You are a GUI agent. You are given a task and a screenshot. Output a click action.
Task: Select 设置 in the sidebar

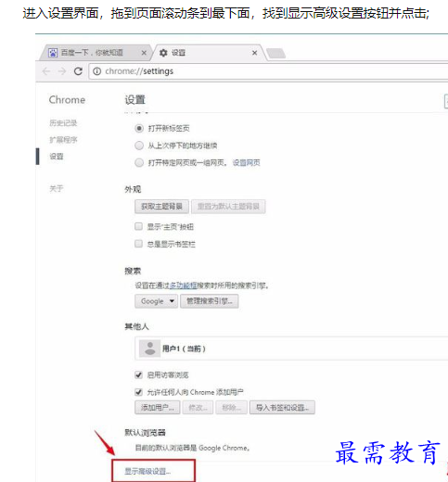point(57,157)
